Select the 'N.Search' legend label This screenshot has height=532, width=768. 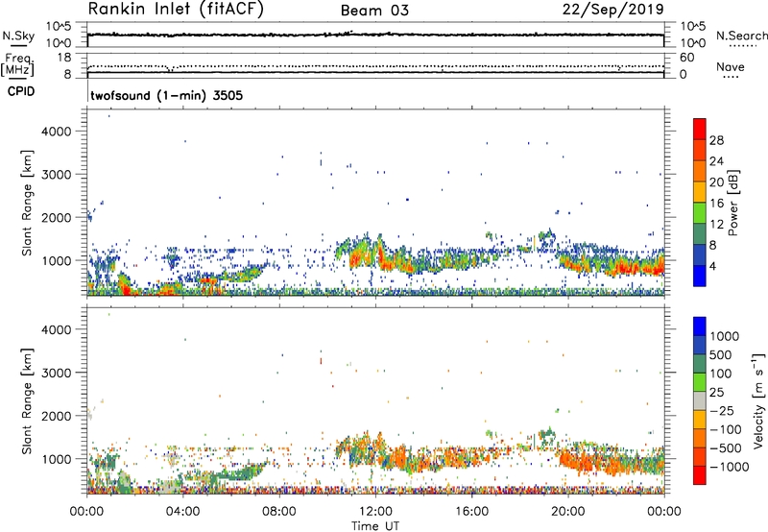pyautogui.click(x=741, y=36)
